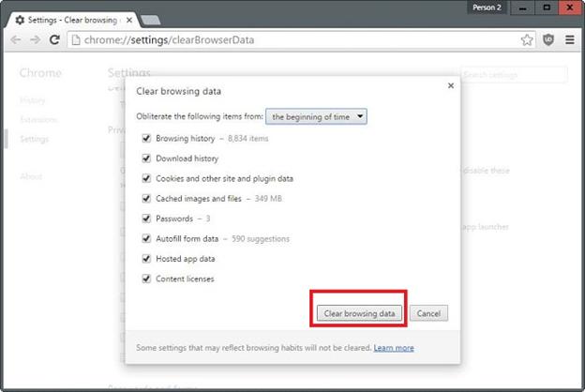Open a new tab

point(151,20)
